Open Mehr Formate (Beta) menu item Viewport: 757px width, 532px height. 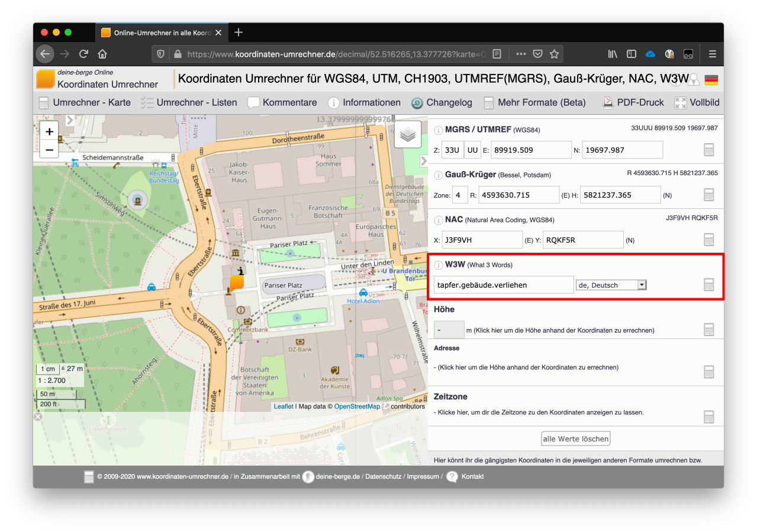click(x=534, y=102)
